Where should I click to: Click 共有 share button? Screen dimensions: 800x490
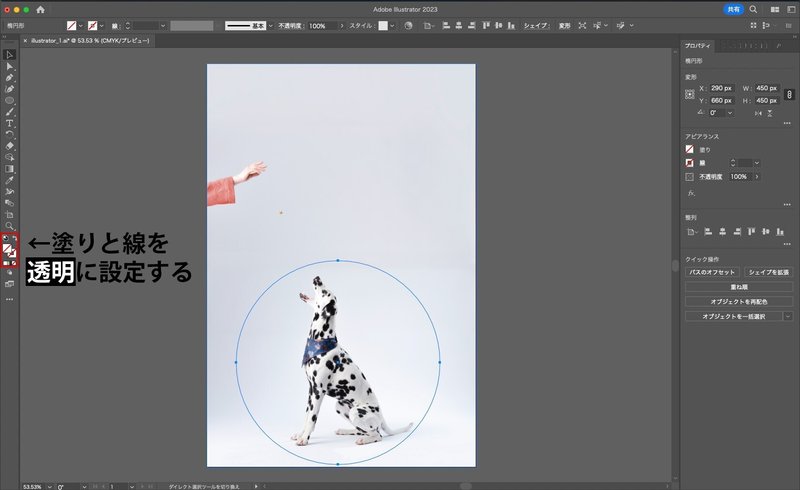pyautogui.click(x=733, y=9)
